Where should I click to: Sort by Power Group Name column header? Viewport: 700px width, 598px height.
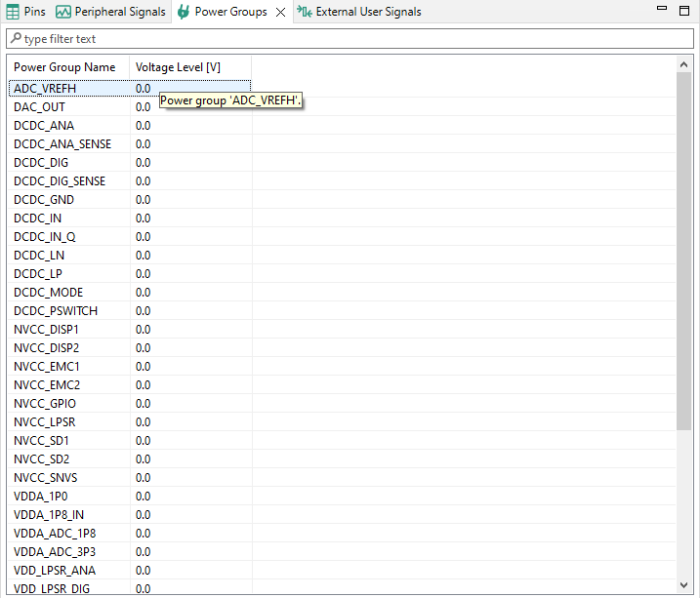[65, 67]
